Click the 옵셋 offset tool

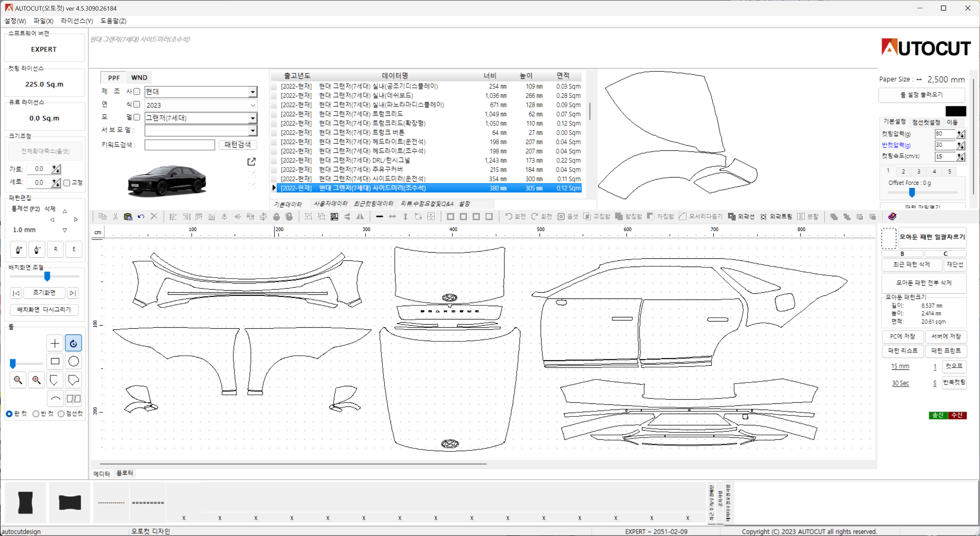(568, 217)
